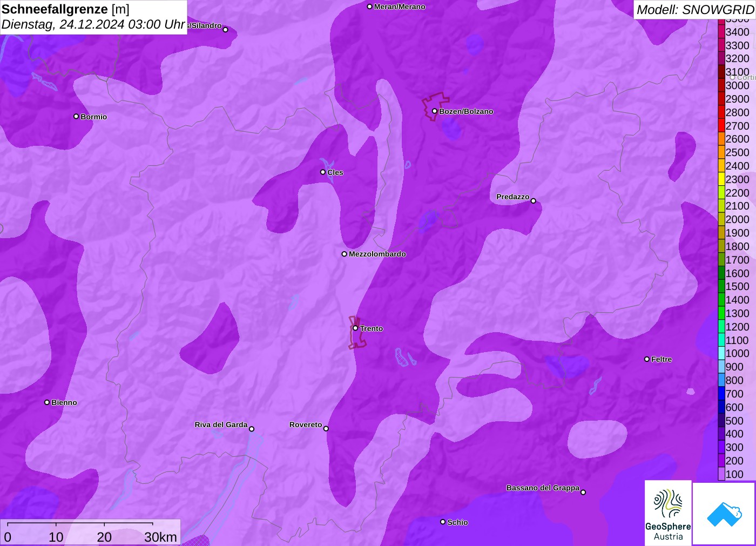Image resolution: width=756 pixels, height=546 pixels.
Task: Click the GeoSphere Austria logo
Action: click(668, 513)
